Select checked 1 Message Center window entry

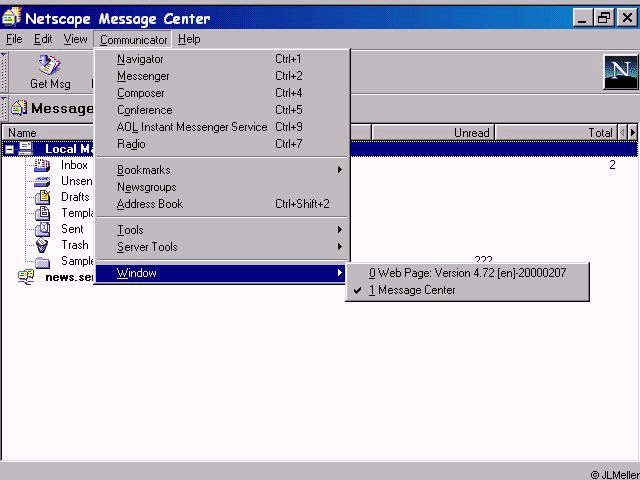point(467,290)
